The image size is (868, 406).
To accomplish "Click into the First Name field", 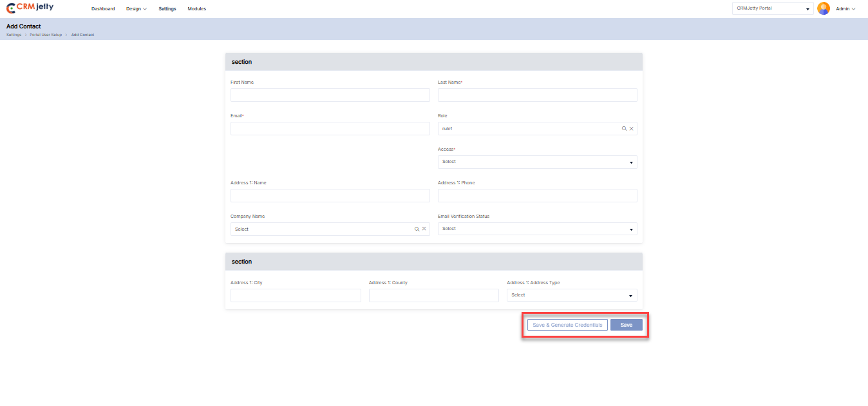I will pos(330,95).
